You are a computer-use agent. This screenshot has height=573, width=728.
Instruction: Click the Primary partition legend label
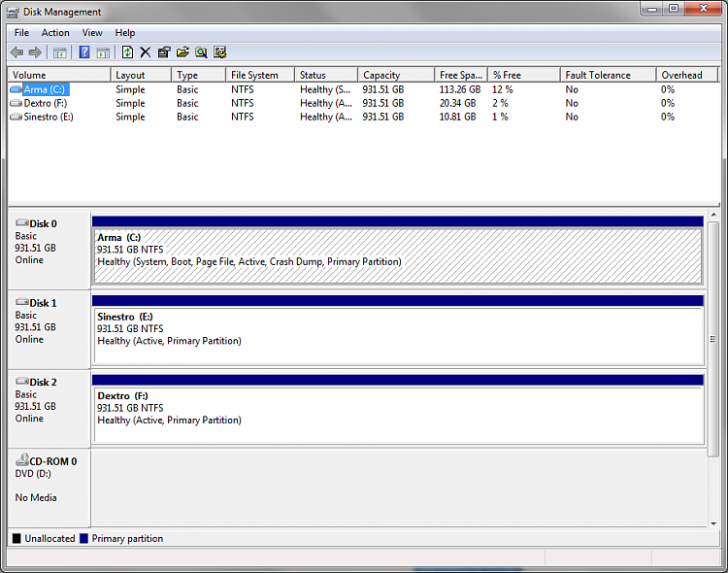tap(127, 539)
